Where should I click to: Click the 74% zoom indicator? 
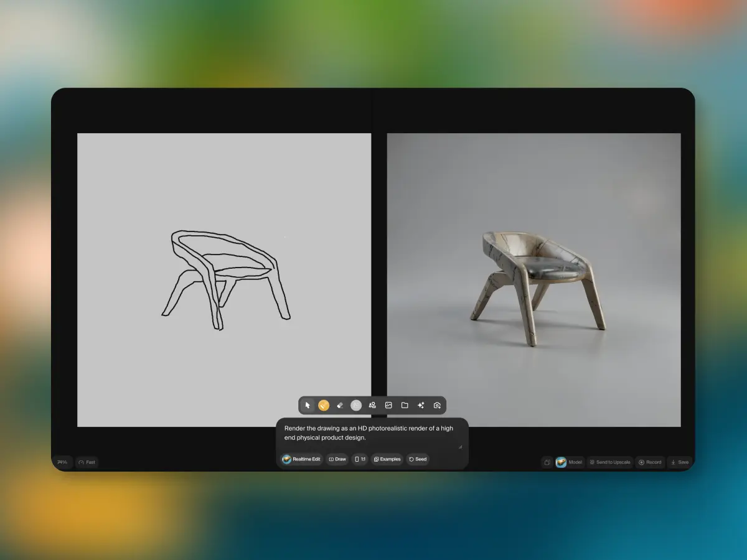tap(63, 462)
